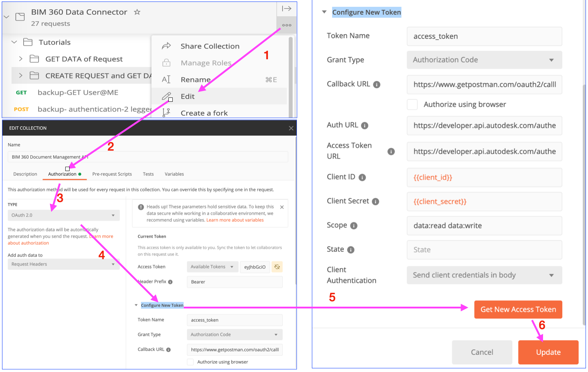Show info for Callback URL in right panel
588x372 pixels.
click(x=377, y=85)
